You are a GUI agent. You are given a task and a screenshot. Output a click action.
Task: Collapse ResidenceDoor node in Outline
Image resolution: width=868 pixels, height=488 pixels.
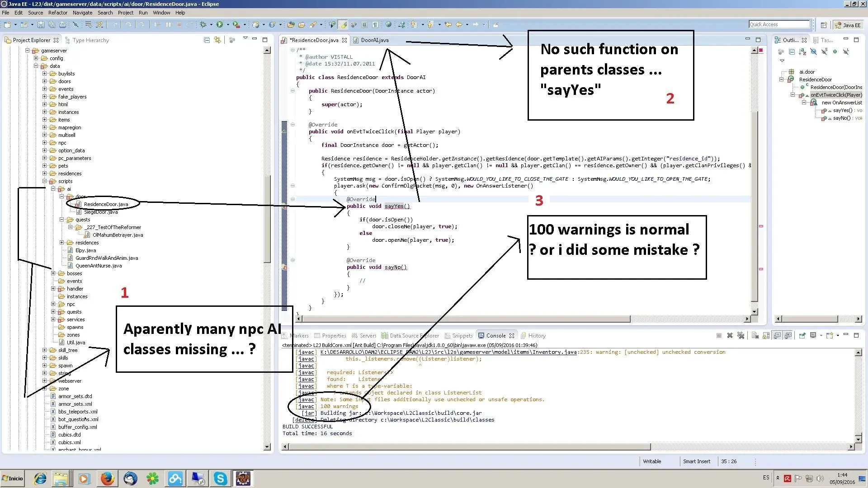(x=781, y=80)
